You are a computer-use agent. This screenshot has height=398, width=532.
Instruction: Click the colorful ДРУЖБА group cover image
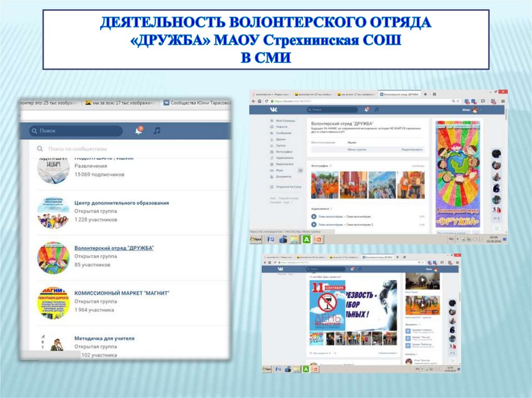click(x=458, y=174)
